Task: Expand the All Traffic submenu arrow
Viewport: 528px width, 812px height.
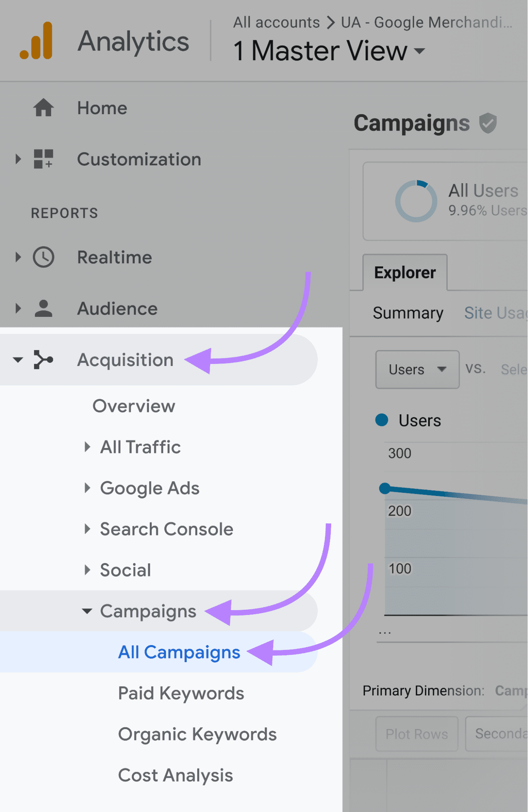Action: pos(87,447)
